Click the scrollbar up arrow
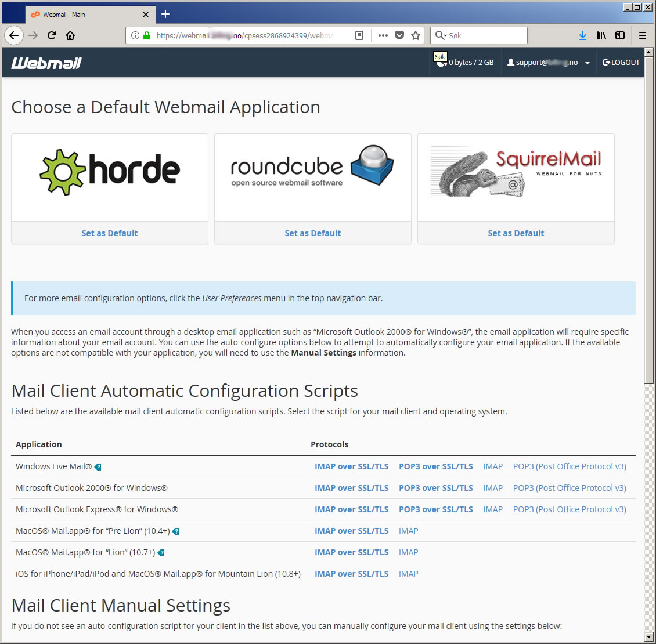 648,52
